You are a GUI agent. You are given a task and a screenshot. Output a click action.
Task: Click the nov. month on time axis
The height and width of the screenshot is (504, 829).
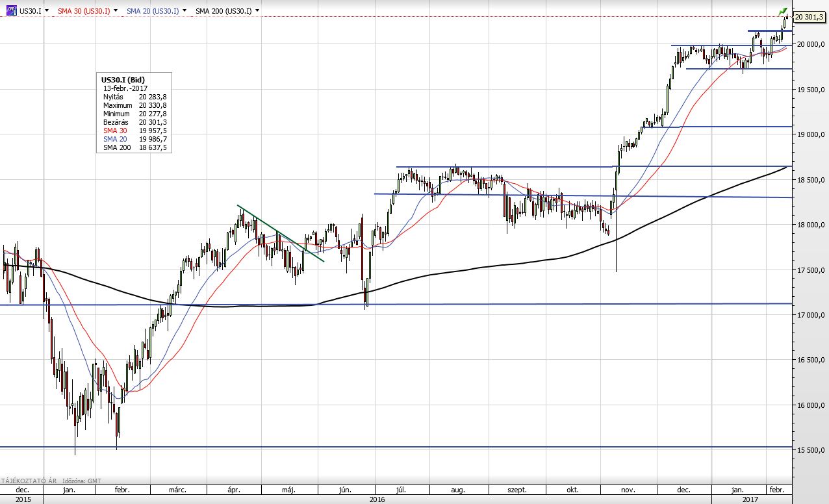tap(628, 490)
